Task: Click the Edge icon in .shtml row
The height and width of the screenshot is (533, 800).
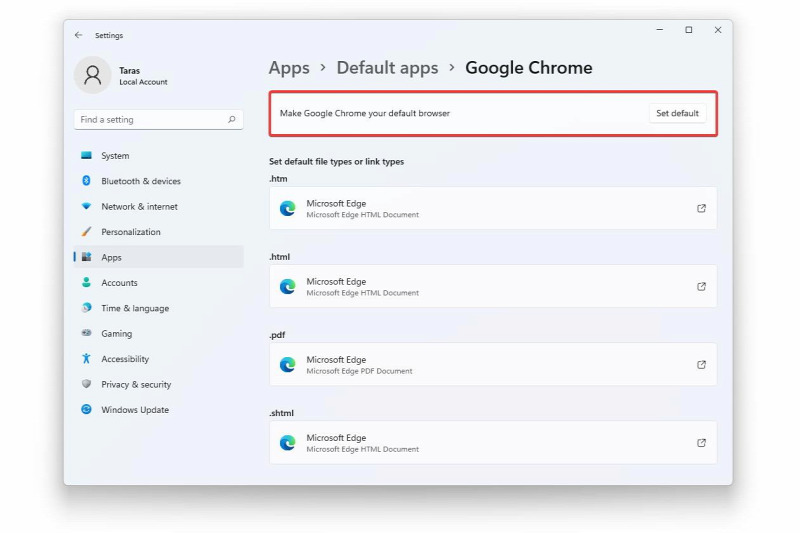Action: (x=287, y=442)
